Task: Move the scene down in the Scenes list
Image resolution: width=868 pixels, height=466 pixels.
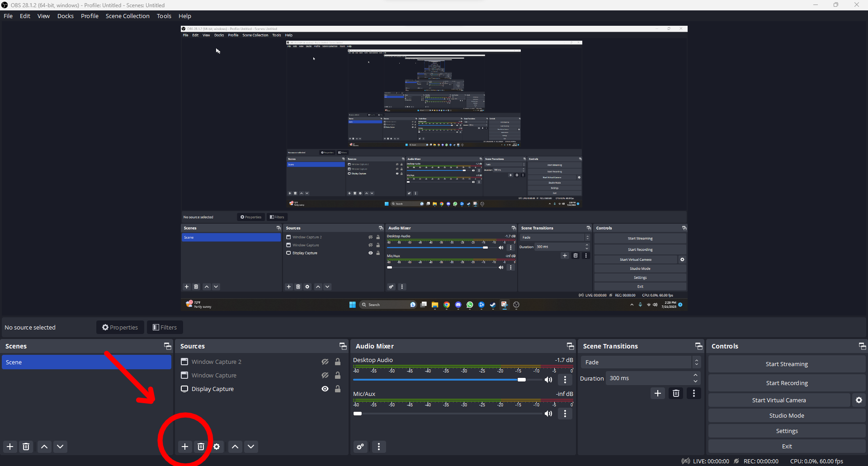Action: point(60,447)
